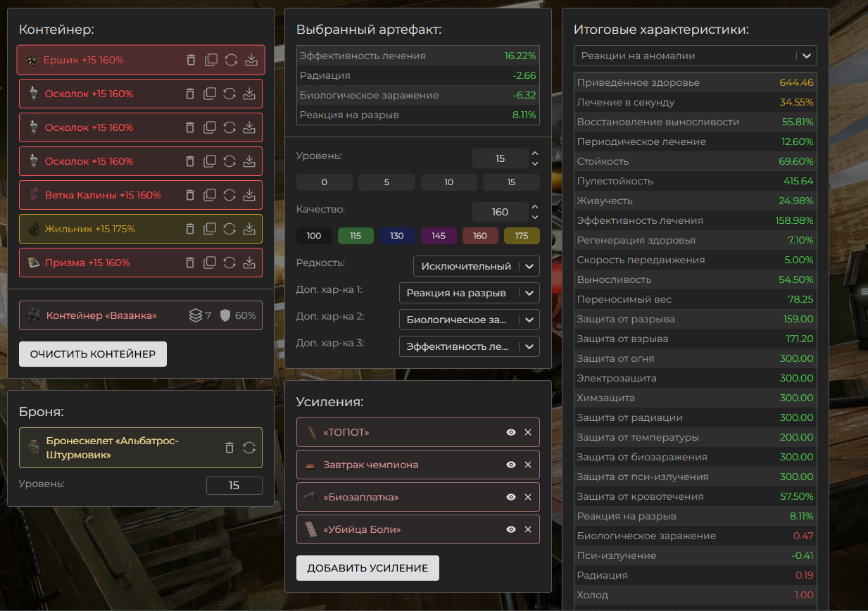The width and height of the screenshot is (868, 611).
Task: Delete the Жильник artifact
Action: pos(189,229)
